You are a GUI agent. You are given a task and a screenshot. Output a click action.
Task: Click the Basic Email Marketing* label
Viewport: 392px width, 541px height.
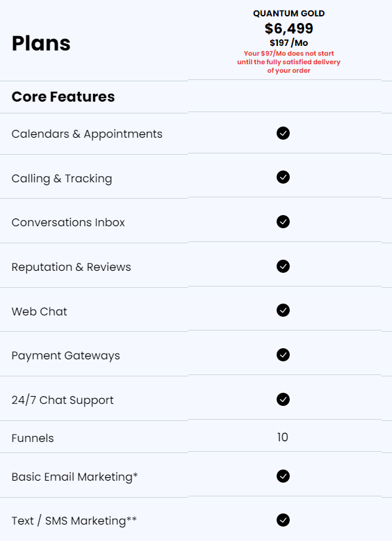coord(75,477)
